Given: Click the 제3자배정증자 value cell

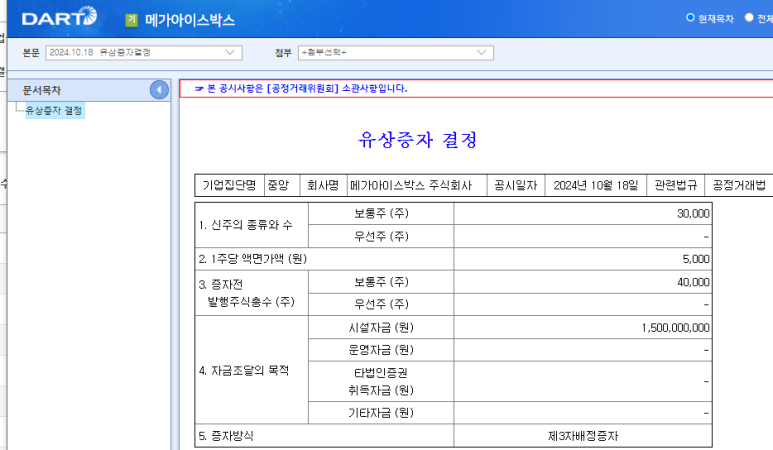Looking at the screenshot, I should point(583,436).
